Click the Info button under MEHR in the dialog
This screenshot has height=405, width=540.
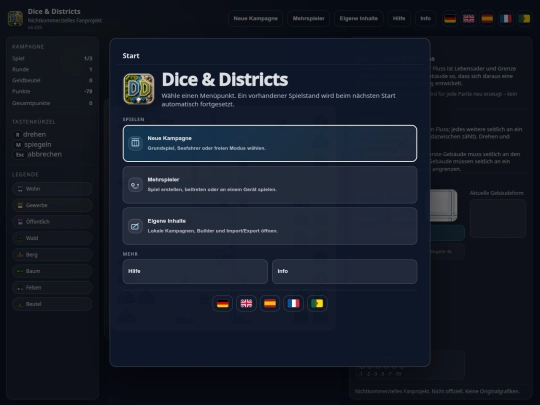(344, 271)
